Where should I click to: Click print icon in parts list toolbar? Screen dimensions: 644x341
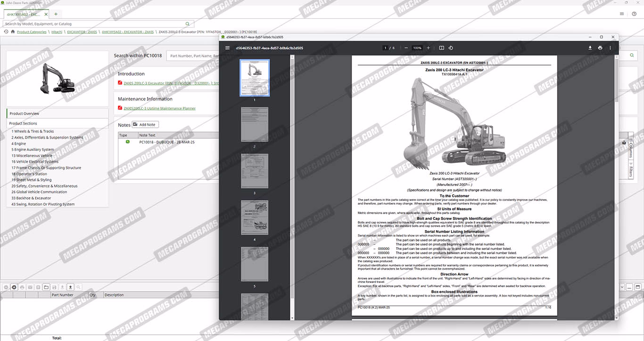pyautogui.click(x=22, y=287)
